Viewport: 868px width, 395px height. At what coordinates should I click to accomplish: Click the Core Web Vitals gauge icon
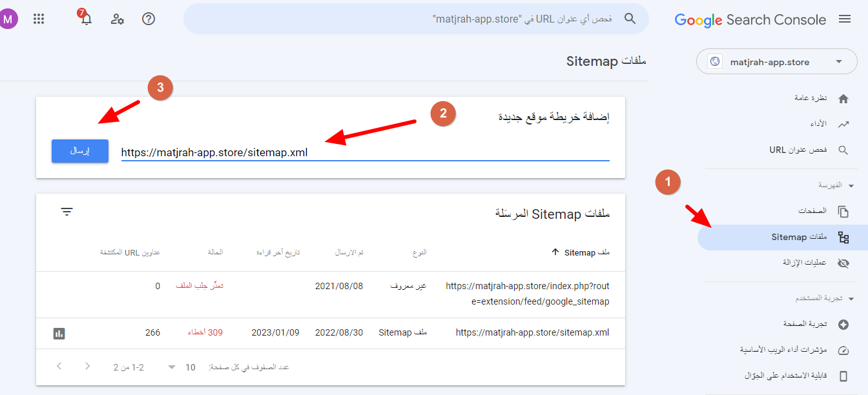pos(843,350)
